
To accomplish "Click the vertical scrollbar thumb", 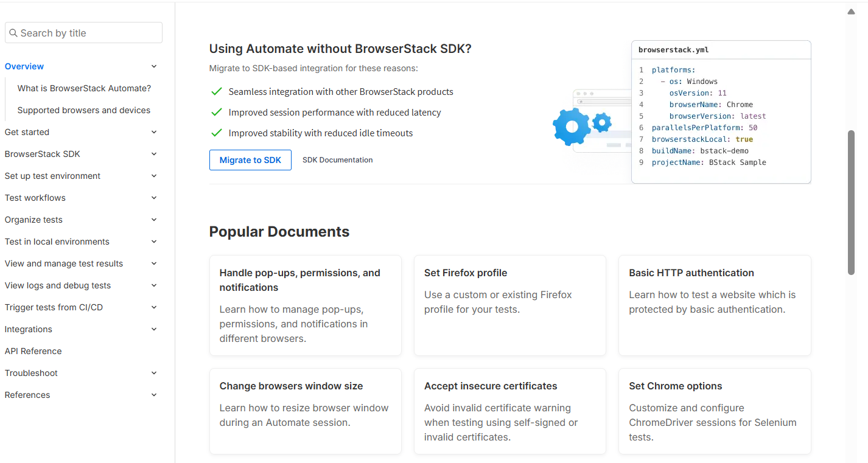I will (852, 202).
